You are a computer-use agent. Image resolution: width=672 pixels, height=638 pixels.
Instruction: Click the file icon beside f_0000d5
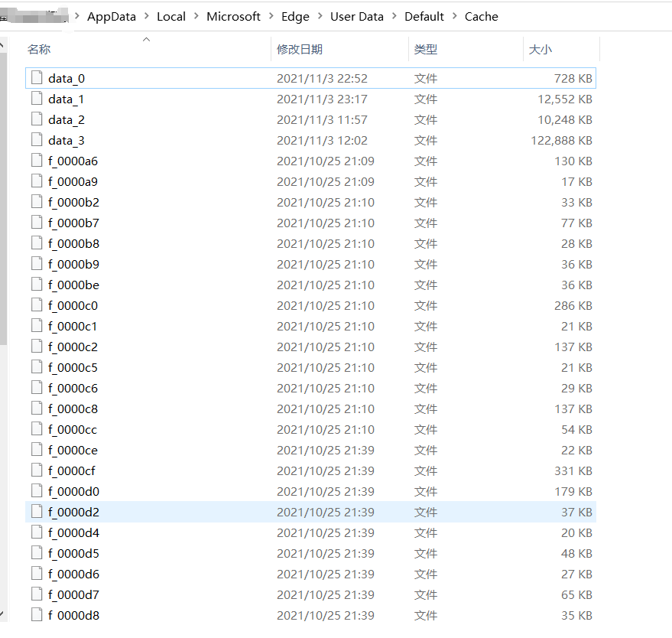tap(37, 552)
